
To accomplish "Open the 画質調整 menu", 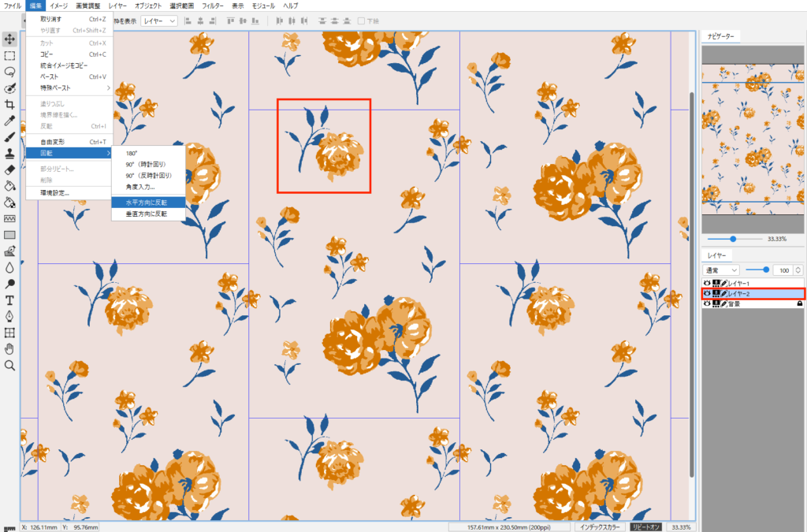I will [88, 6].
